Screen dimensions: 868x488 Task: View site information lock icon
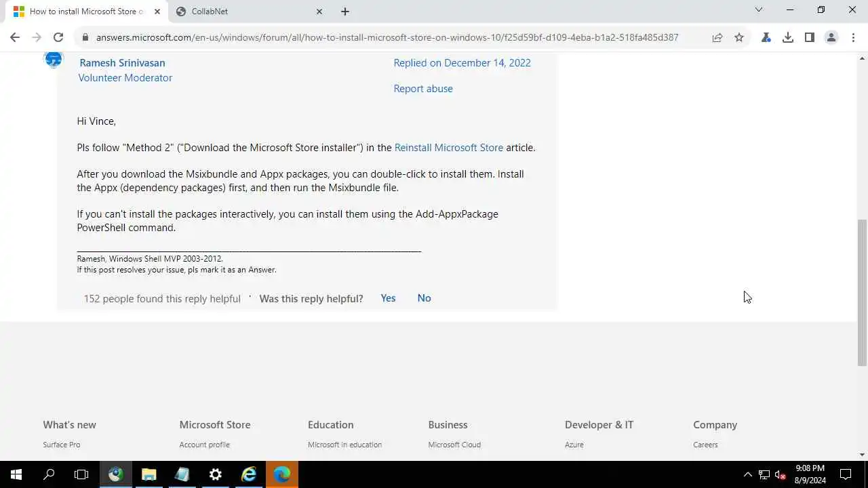(x=85, y=37)
